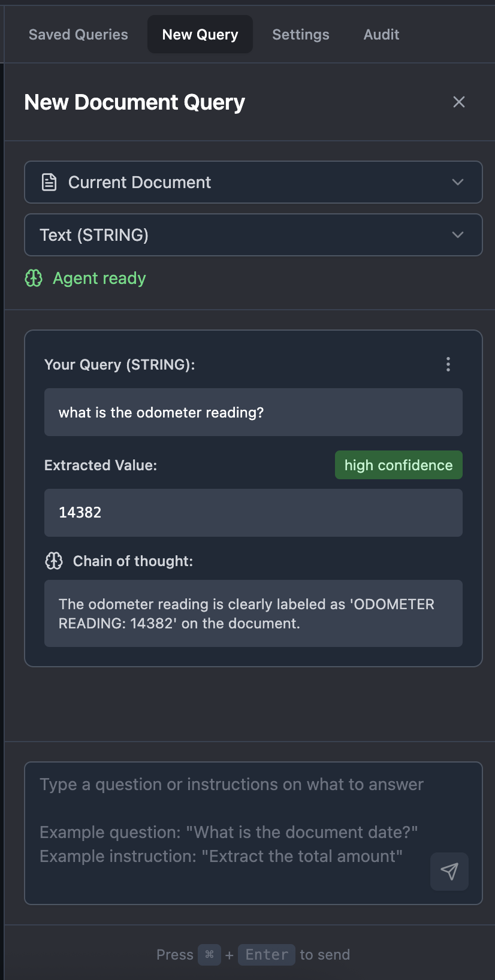Screen dimensions: 495x980
Task: Switch to the Saved Queries tab
Action: click(x=78, y=34)
